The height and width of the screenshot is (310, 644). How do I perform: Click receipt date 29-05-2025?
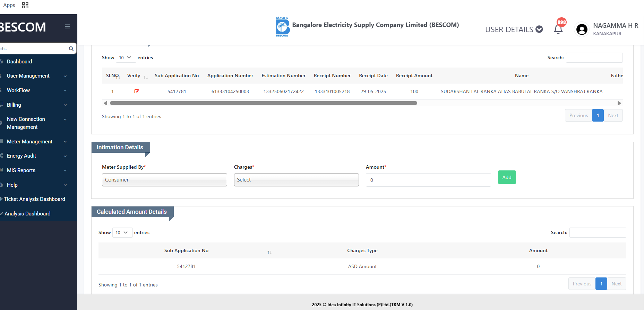(x=373, y=91)
